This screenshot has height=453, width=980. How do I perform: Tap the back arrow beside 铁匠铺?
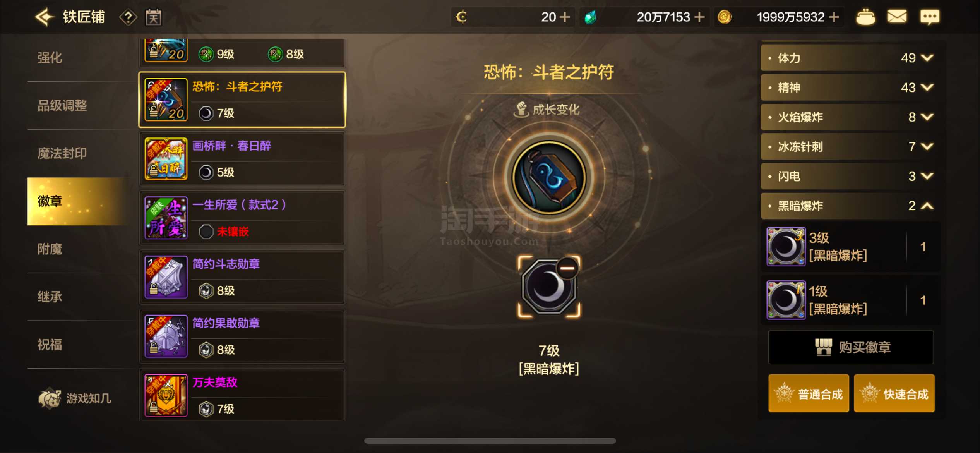(45, 17)
